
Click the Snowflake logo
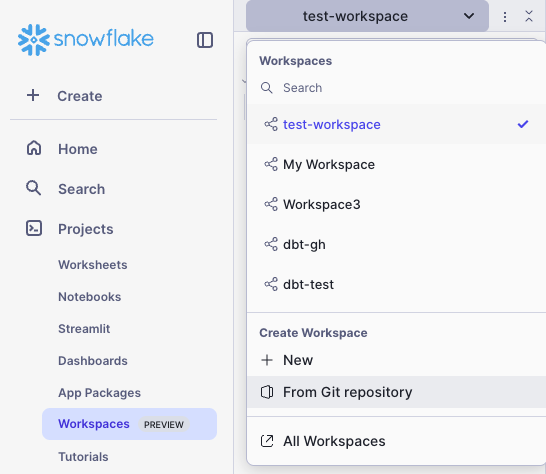tap(85, 39)
